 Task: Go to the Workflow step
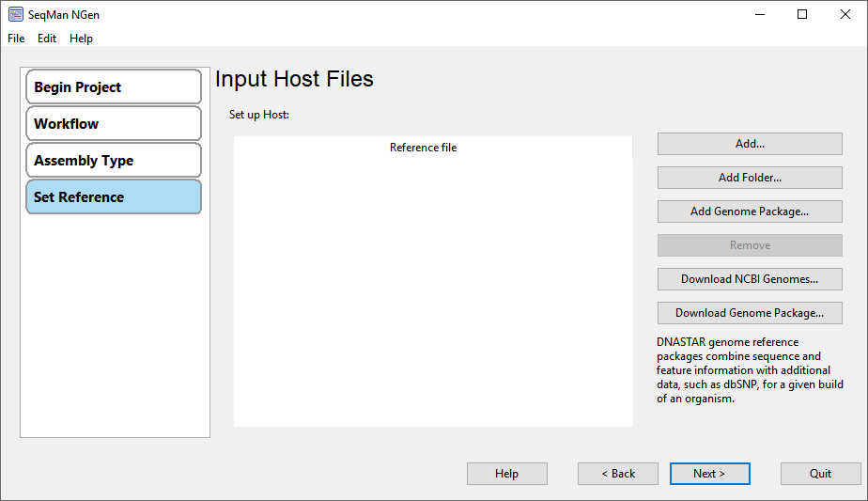click(114, 123)
